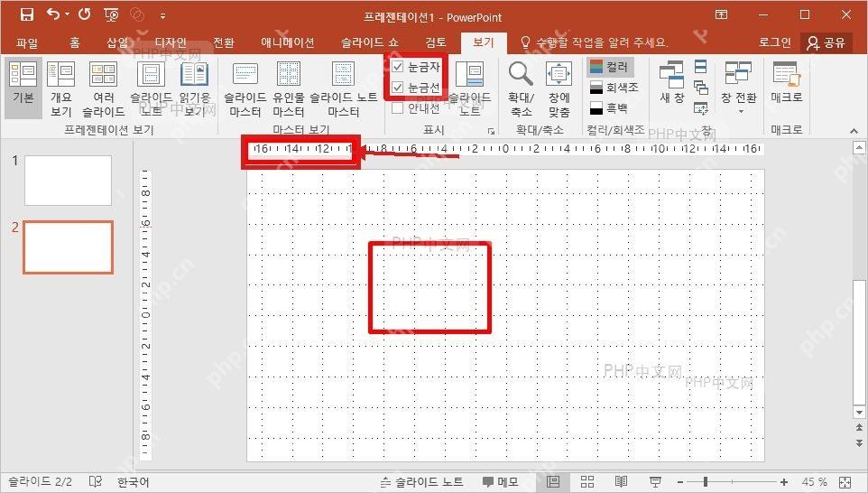Switch to 여러 슬라이드 sorter view
Image resolution: width=868 pixels, height=493 pixels.
104,88
